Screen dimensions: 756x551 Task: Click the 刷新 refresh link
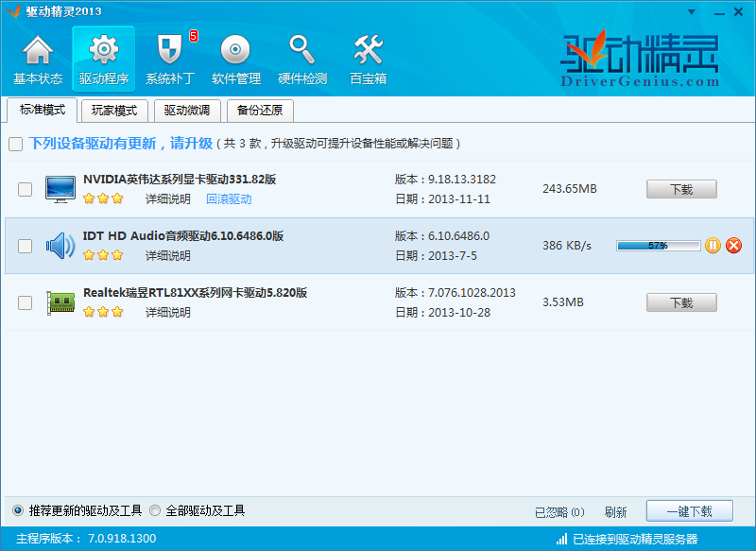coord(616,512)
